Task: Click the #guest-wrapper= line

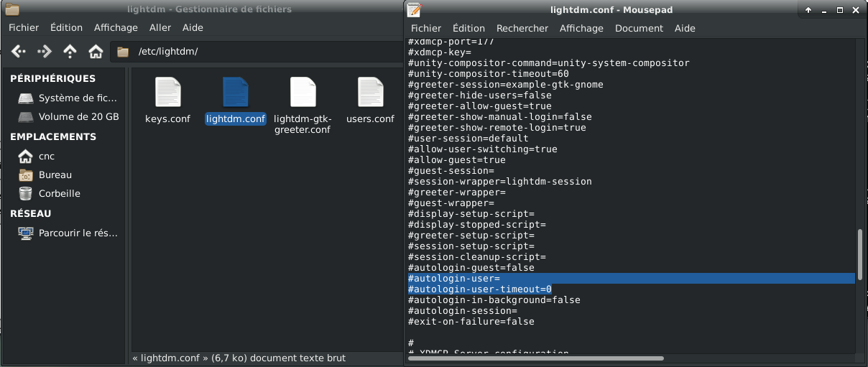Action: coord(451,203)
